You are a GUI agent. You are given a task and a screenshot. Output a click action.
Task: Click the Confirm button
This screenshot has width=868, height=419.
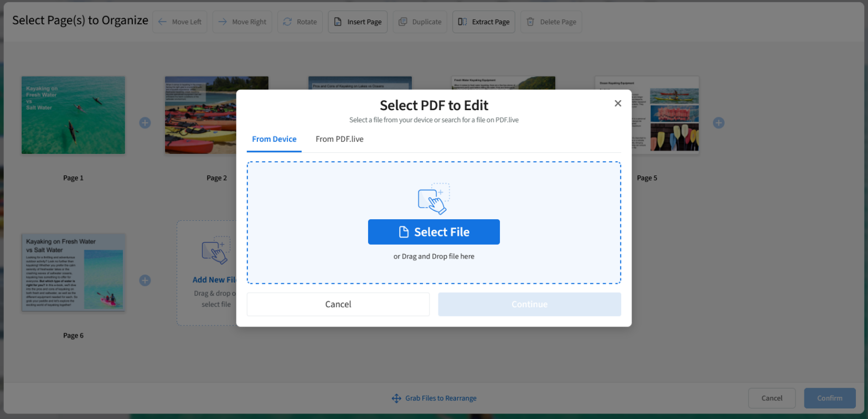click(x=829, y=398)
